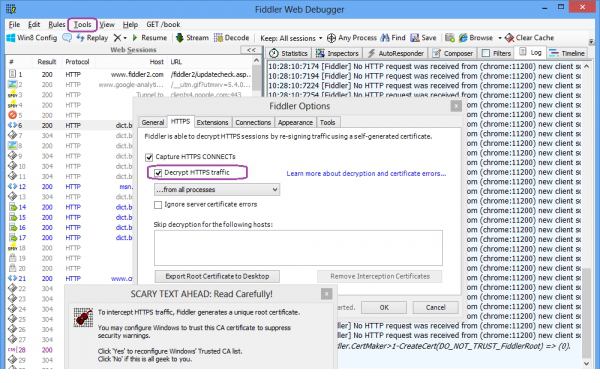Open Connections tab in Fiddler Options
Viewport: 600px width, 383px height.
pyautogui.click(x=253, y=122)
